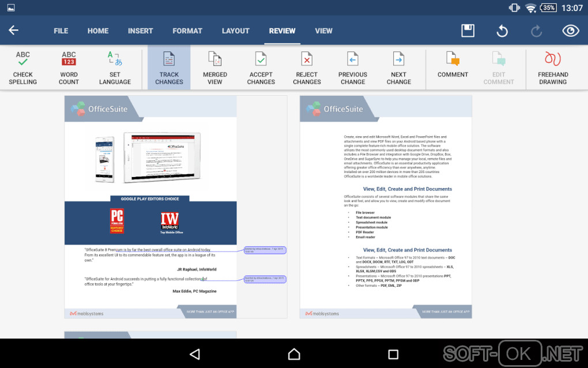588x368 pixels.
Task: Click the OfficeSuite logo on page one
Action: [x=99, y=109]
